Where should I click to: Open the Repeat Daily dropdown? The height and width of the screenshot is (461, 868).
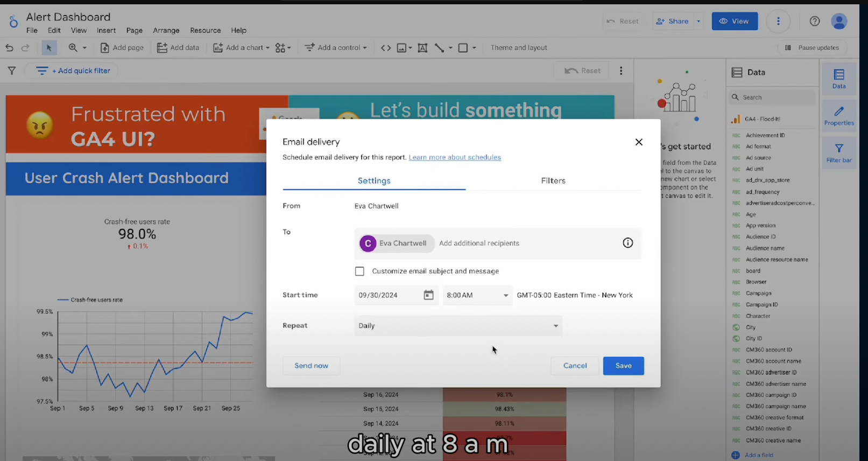[458, 326]
